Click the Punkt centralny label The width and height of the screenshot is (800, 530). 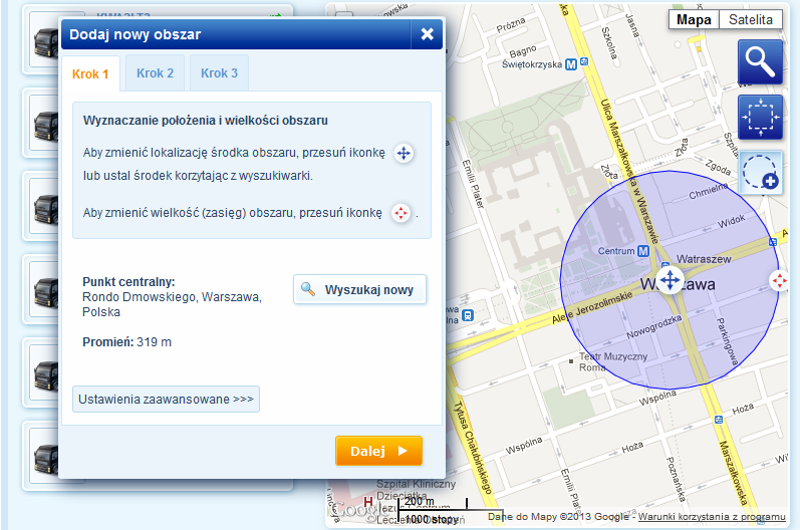(x=129, y=282)
